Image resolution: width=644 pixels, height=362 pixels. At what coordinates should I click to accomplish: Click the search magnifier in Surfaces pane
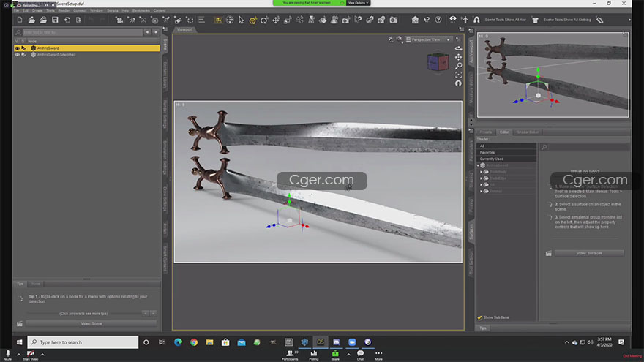544,147
